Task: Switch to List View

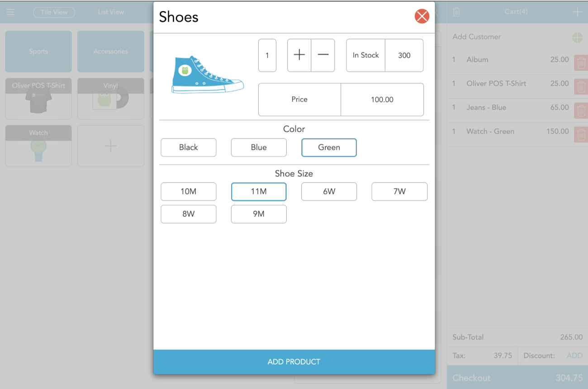Action: 111,12
